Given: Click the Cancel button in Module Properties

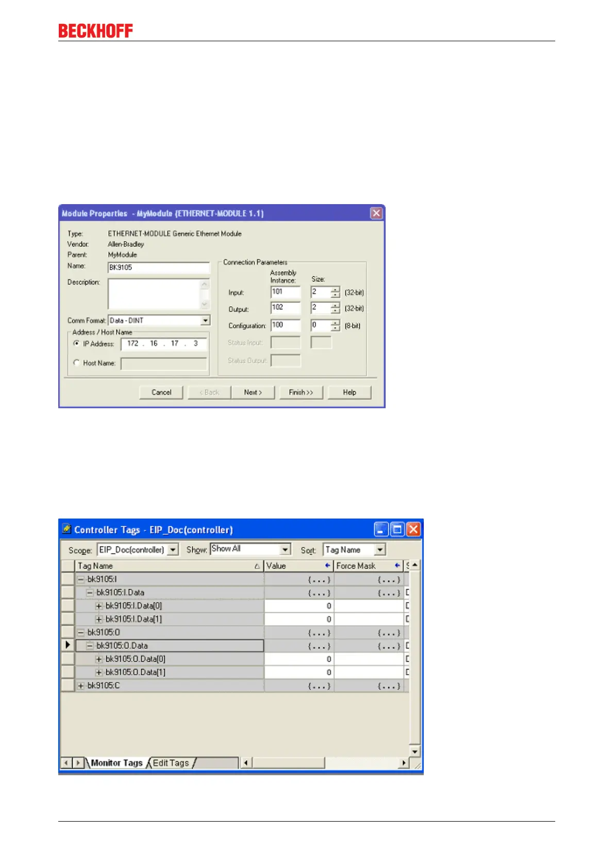Looking at the screenshot, I should coord(161,392).
